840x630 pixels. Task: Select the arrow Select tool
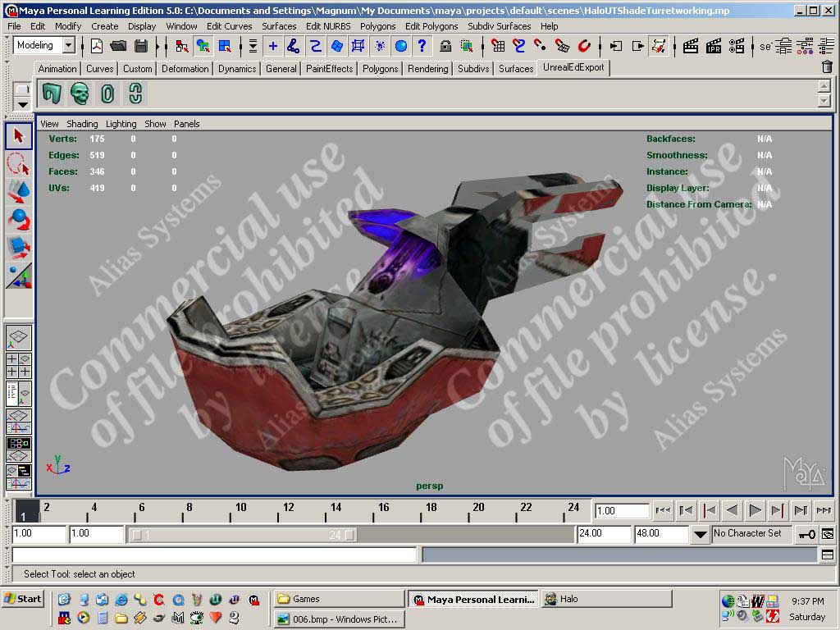point(19,136)
